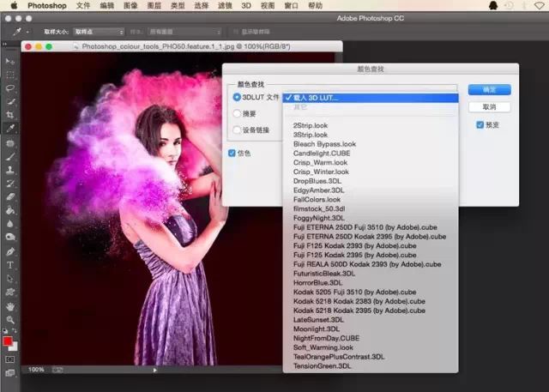
Task: Select the Pen tool
Action: [10, 251]
